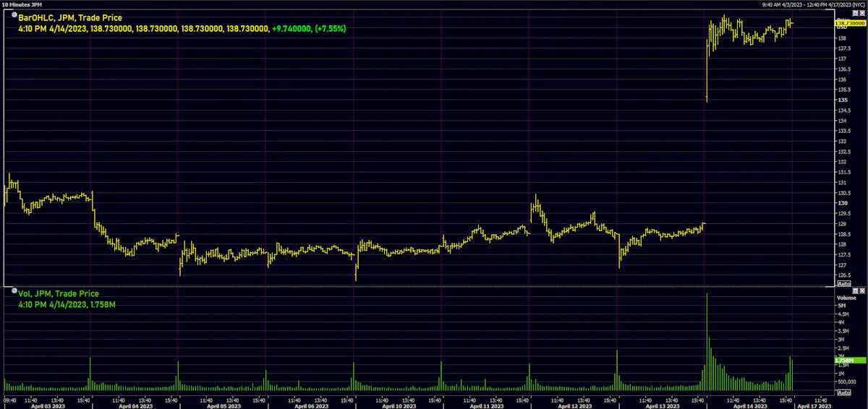
Task: Close the volume panel using its X icon
Action: tap(862, 290)
